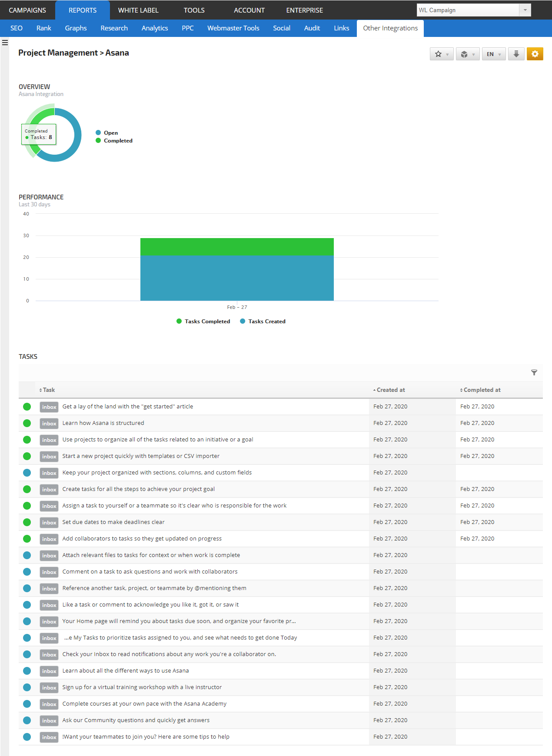
Task: Switch to the Audit tab
Action: (x=312, y=28)
